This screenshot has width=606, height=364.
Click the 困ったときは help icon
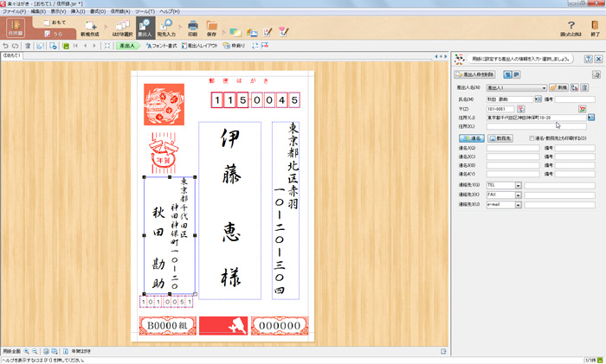(571, 29)
